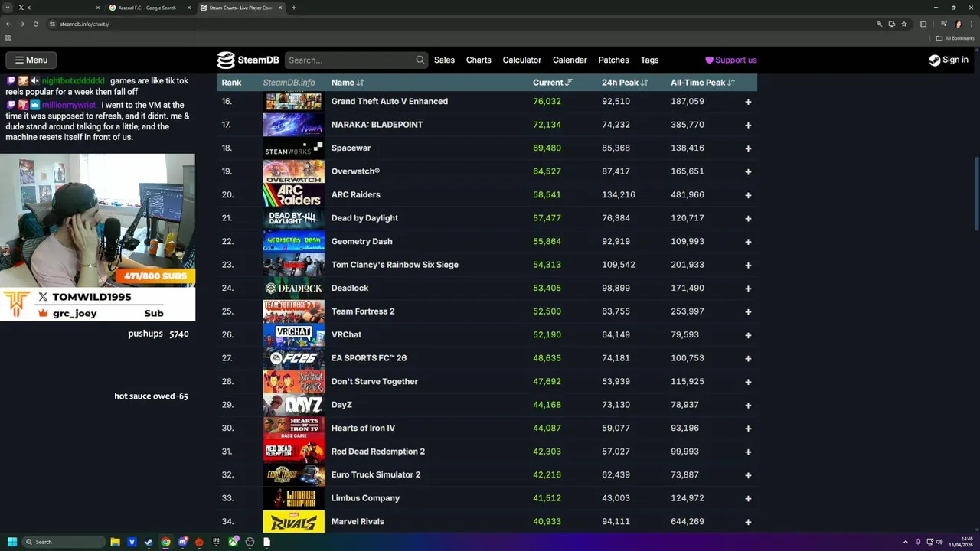Open the tab search chevron at top left
Viewport: 980px width, 551px height.
point(8,8)
